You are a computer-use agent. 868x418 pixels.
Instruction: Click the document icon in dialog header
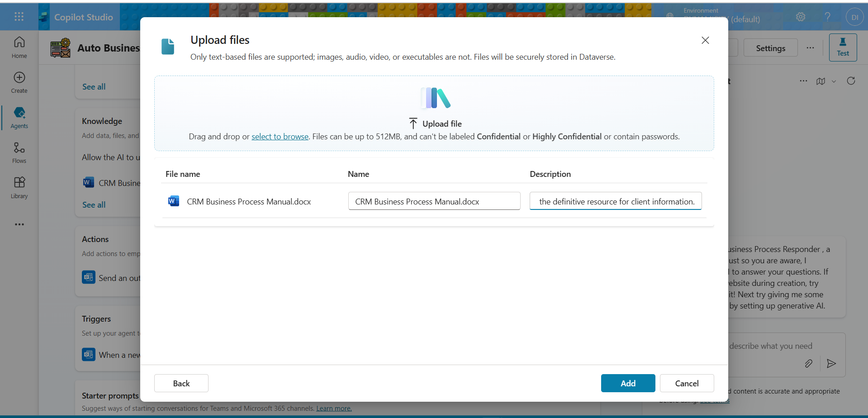(x=168, y=46)
